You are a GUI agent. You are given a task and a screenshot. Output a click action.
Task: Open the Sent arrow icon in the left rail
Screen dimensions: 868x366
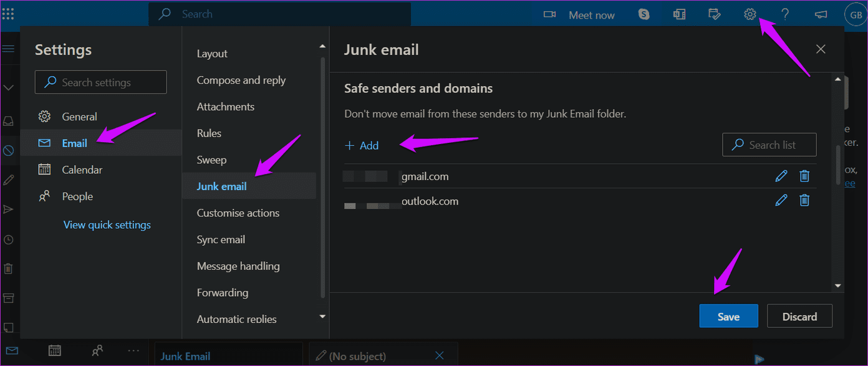[9, 209]
